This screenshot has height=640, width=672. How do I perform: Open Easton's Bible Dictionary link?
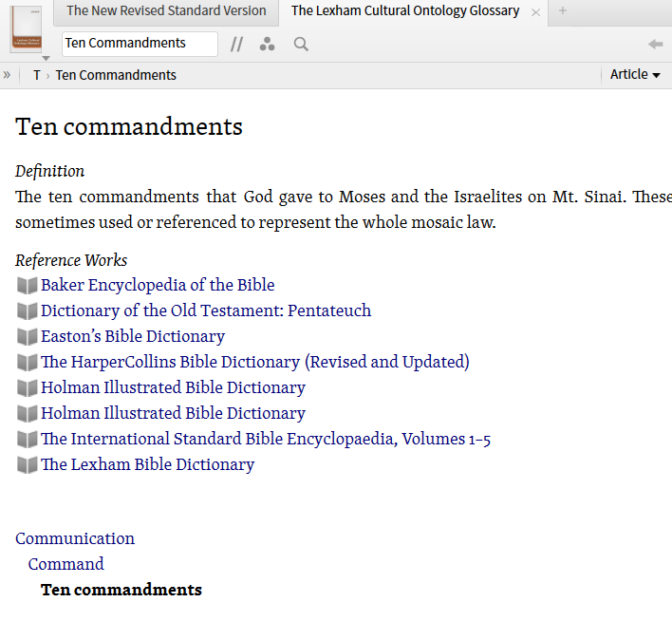[x=133, y=336]
